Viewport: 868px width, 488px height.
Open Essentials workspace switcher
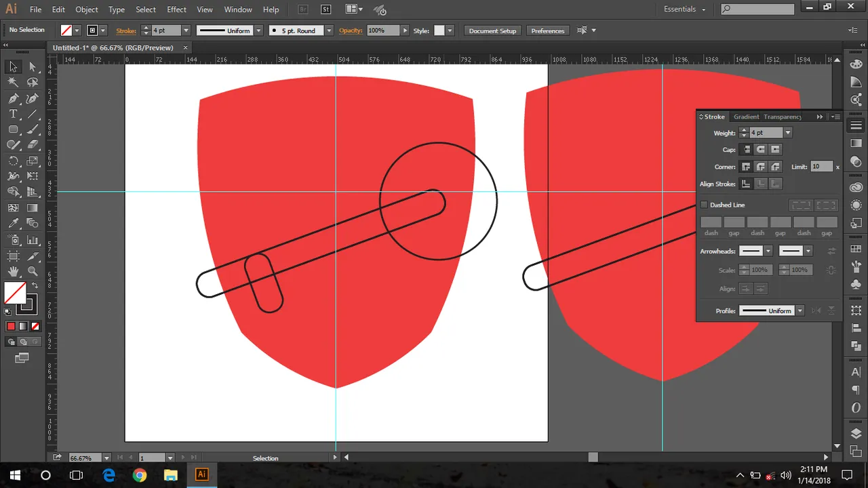point(684,9)
